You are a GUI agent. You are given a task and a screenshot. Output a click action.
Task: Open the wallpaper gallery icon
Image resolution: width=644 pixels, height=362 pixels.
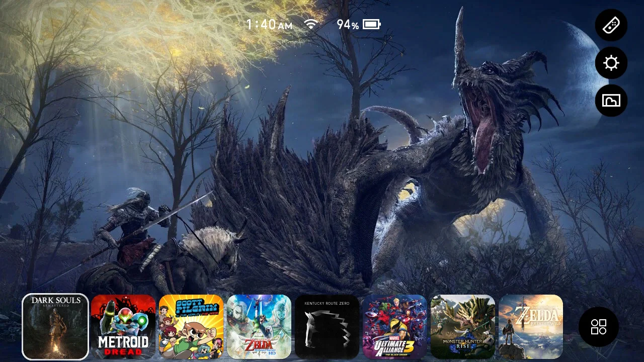tap(611, 101)
